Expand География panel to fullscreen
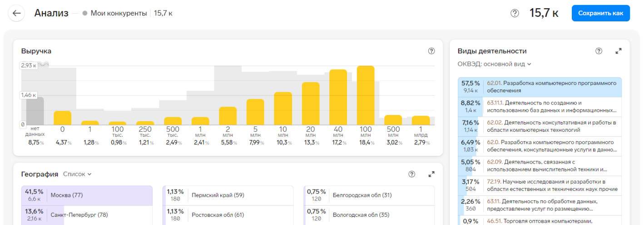644x225 pixels. (431, 174)
